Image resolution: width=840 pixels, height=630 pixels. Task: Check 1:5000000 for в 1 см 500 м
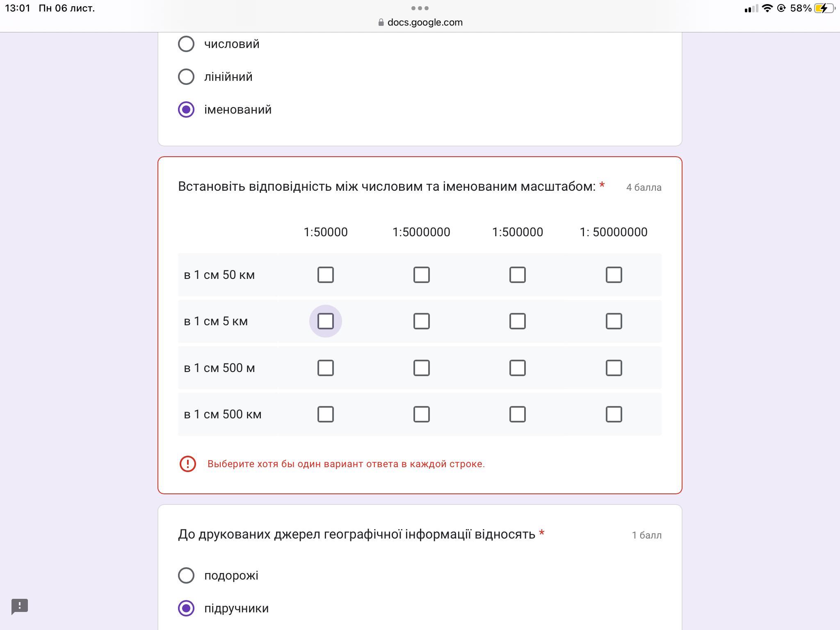tap(422, 368)
